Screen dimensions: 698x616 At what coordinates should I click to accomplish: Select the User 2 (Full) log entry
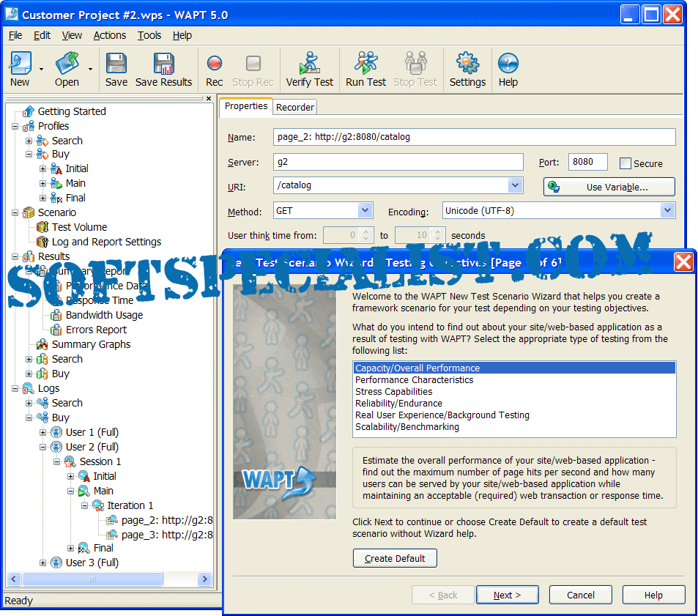coord(92,447)
